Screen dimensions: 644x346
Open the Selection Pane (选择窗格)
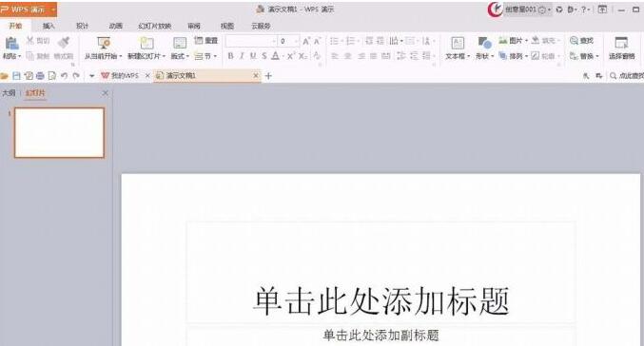(x=621, y=48)
